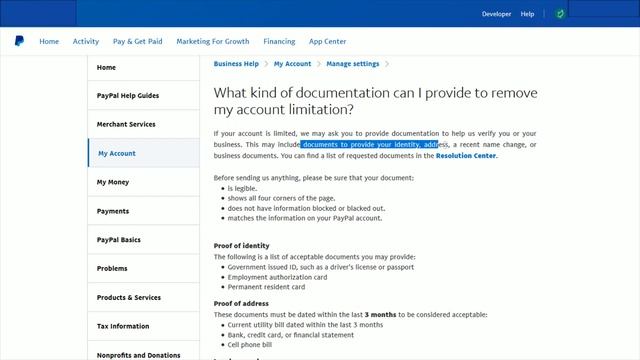Select Nonprofits and Donations in sidebar
This screenshot has width=640, height=360.
[x=144, y=351]
